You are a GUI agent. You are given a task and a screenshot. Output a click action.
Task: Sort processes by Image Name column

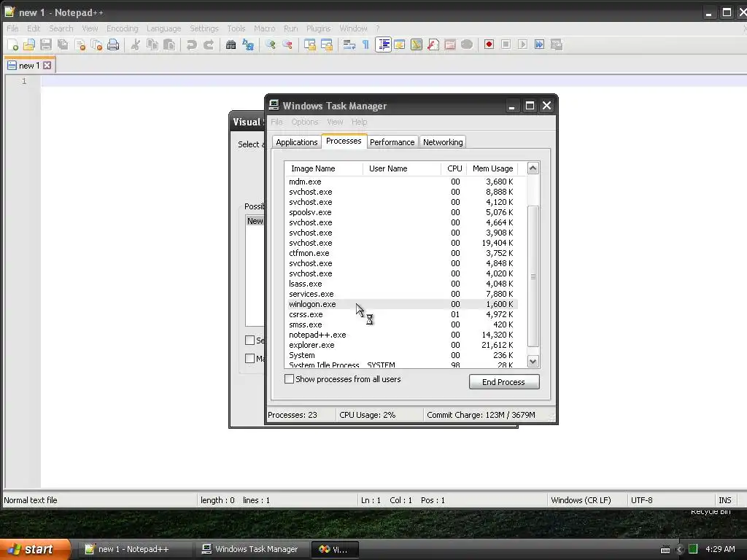323,168
